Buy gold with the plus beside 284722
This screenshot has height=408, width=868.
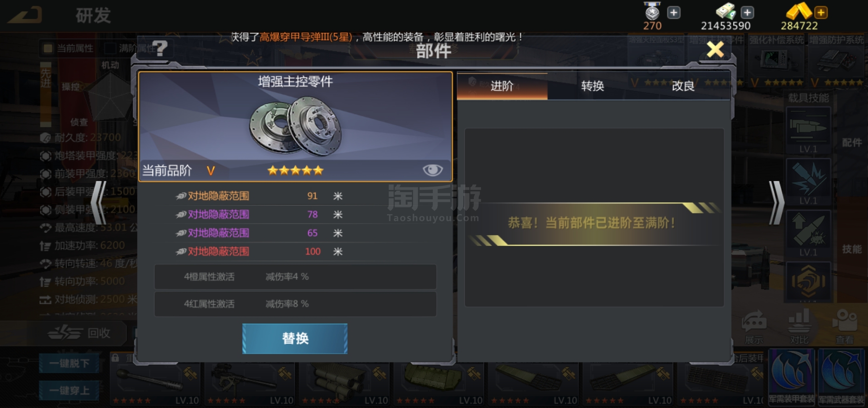click(821, 13)
